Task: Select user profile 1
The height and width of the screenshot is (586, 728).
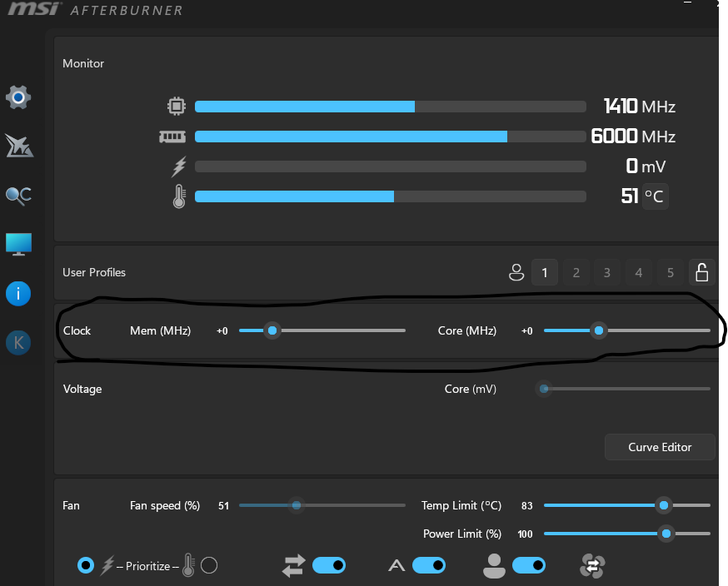Action: click(x=545, y=272)
